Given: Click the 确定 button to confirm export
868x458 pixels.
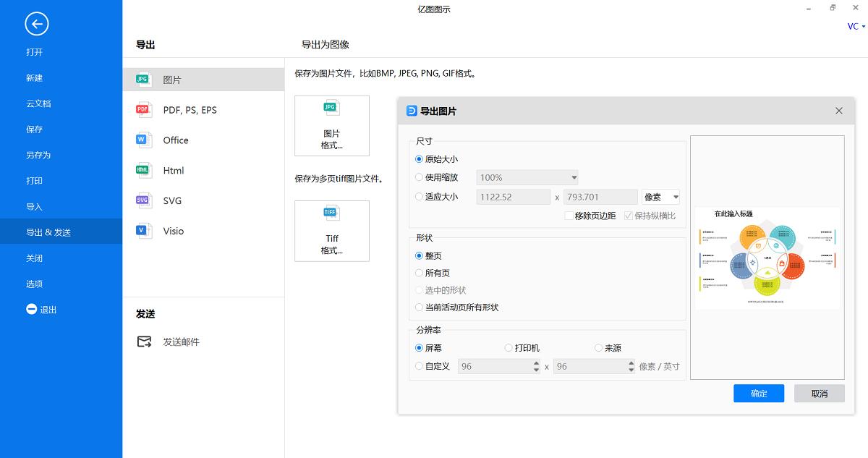Looking at the screenshot, I should coord(758,393).
